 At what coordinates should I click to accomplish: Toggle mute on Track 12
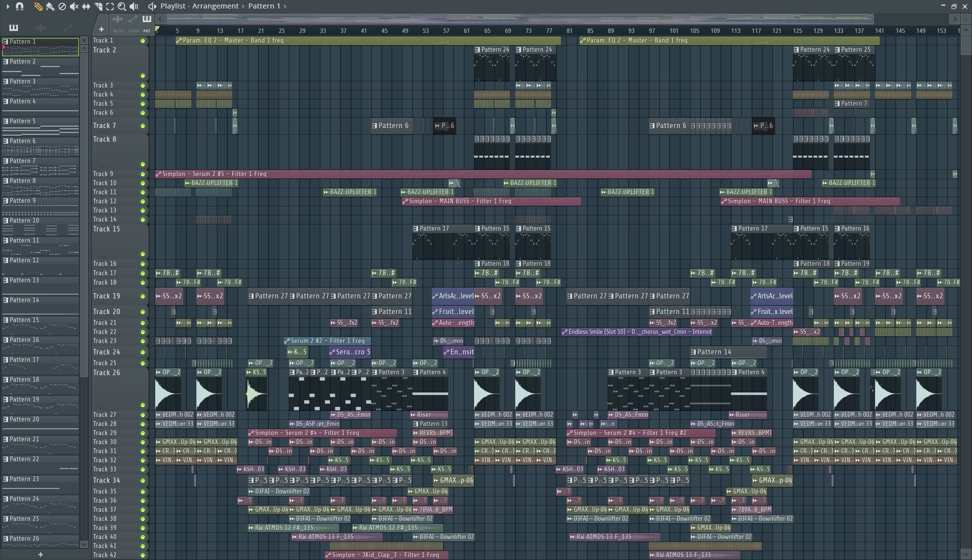[143, 201]
